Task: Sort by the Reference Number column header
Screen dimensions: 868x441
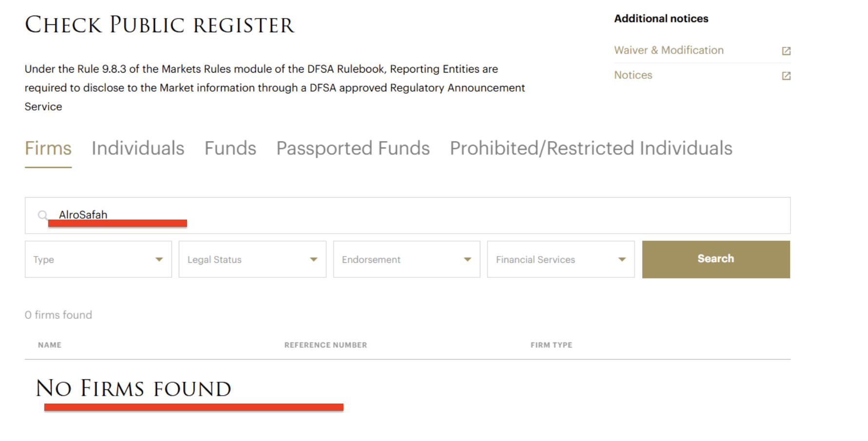Action: click(x=325, y=345)
